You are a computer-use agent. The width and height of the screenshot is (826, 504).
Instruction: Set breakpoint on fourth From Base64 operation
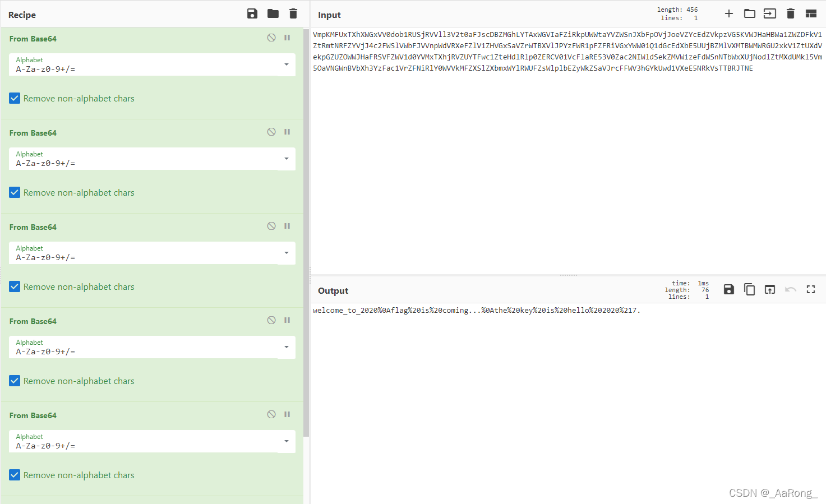tap(287, 320)
